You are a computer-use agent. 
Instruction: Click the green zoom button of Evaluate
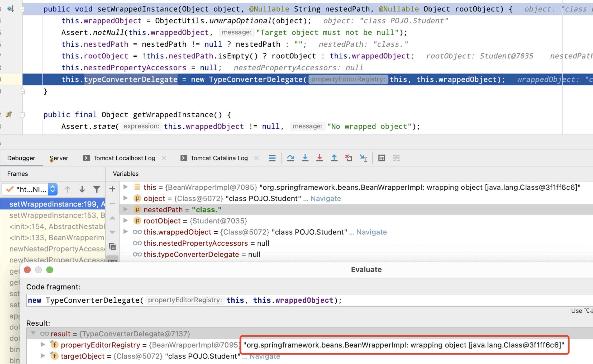[50, 270]
